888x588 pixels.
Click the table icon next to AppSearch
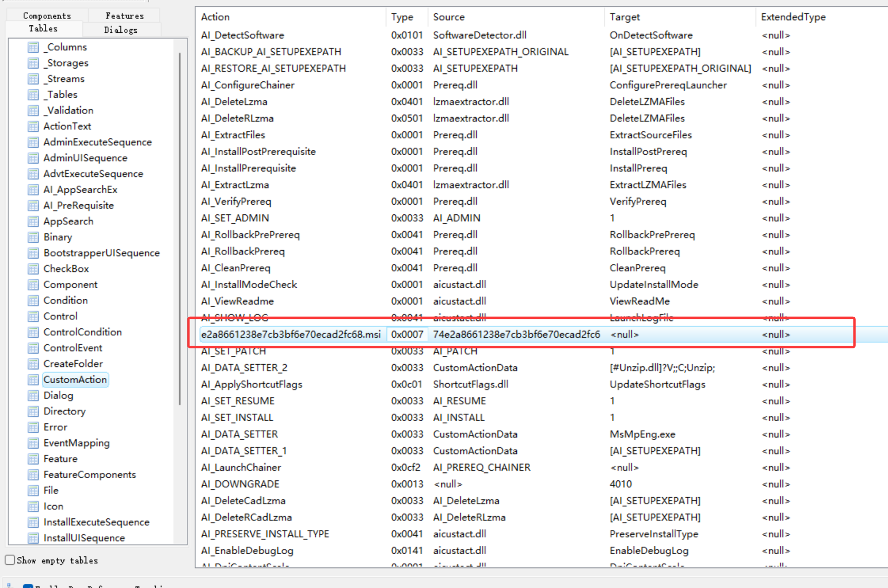click(33, 221)
